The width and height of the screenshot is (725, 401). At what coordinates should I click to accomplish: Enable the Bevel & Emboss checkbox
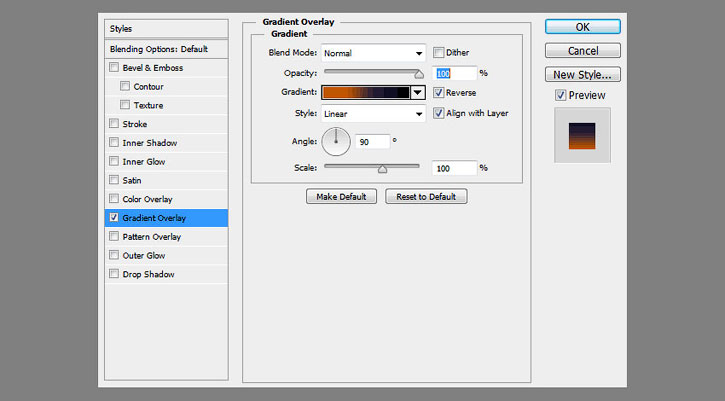click(x=114, y=68)
